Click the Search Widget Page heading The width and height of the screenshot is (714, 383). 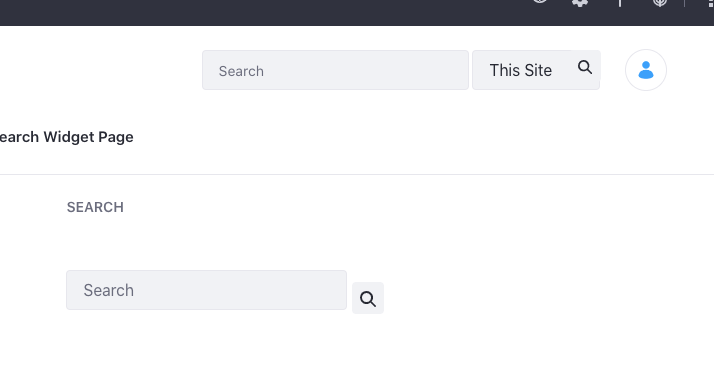66,137
